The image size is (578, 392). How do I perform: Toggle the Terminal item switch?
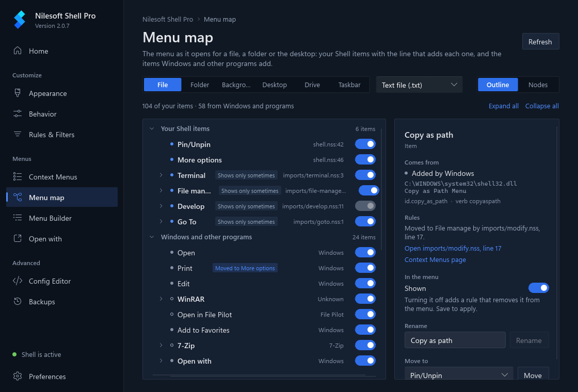coord(365,175)
